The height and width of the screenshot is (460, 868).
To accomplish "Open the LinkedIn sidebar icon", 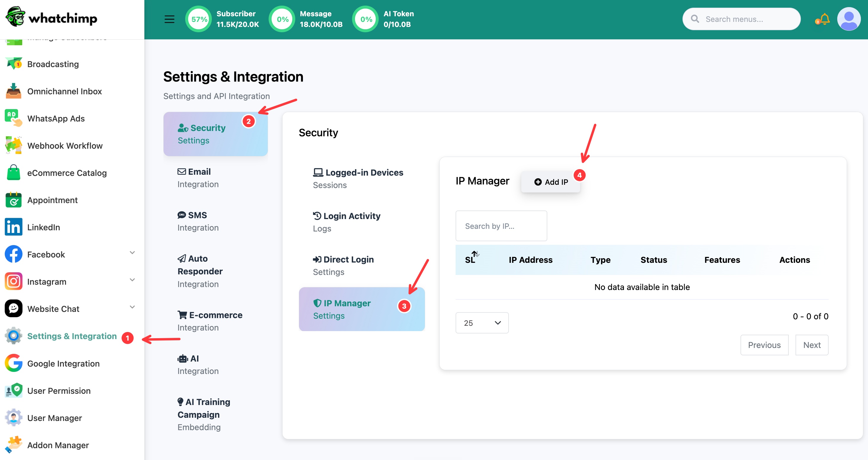I will coord(14,227).
